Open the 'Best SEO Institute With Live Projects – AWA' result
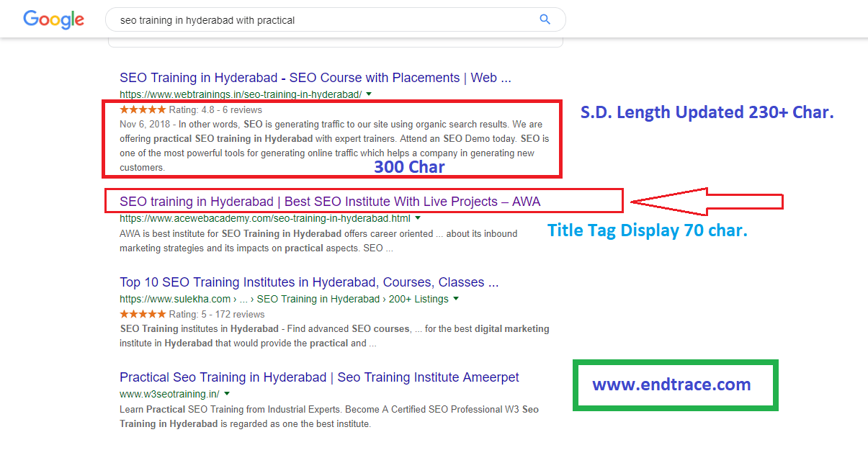Image resolution: width=868 pixels, height=458 pixels. tap(330, 202)
